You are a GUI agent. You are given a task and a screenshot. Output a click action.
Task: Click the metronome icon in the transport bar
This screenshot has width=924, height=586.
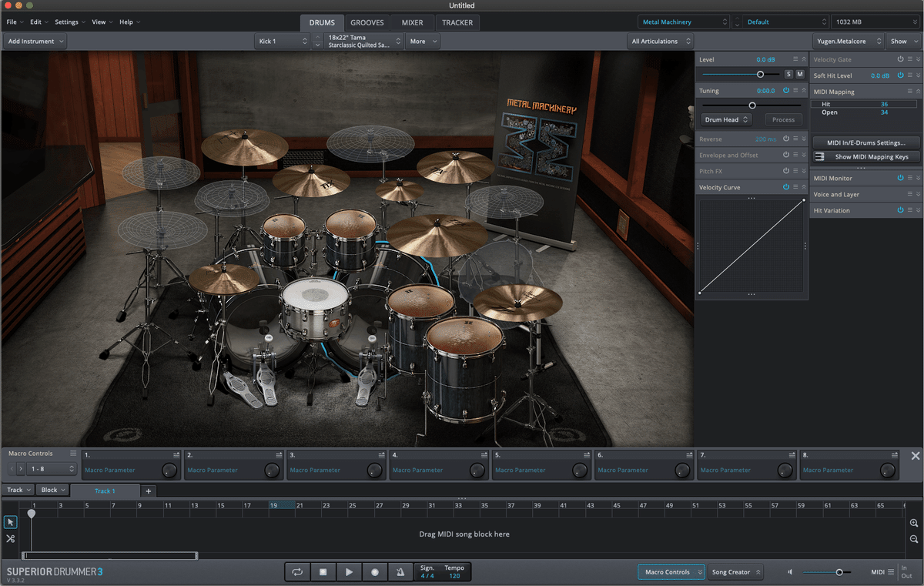pos(400,571)
